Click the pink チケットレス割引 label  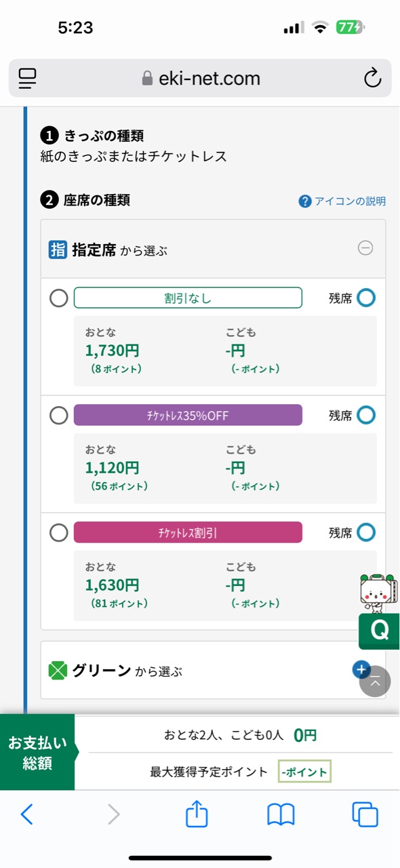point(188,532)
